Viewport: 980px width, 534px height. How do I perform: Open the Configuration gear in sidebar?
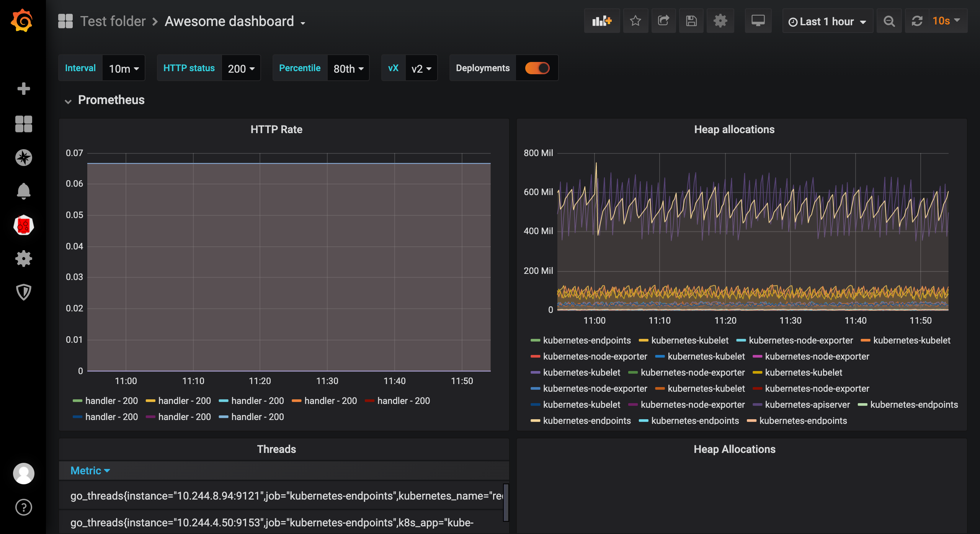pos(23,259)
